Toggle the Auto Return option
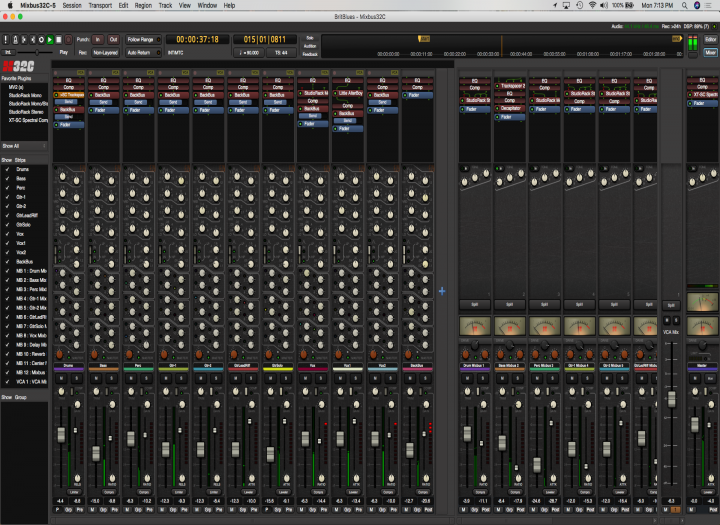The width and height of the screenshot is (720, 525). tap(144, 52)
